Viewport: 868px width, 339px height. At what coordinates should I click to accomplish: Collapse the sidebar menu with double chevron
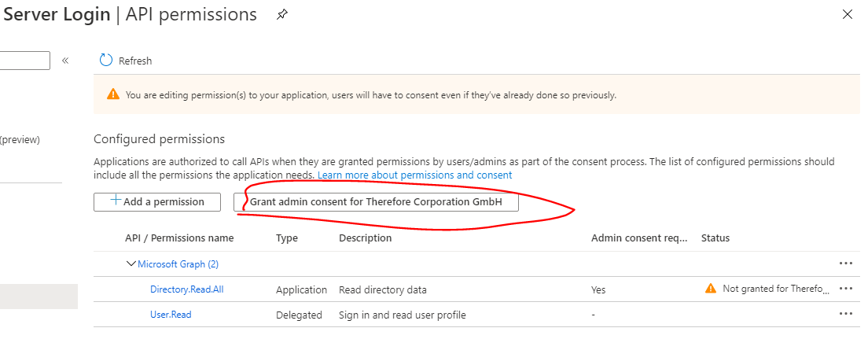pyautogui.click(x=65, y=61)
